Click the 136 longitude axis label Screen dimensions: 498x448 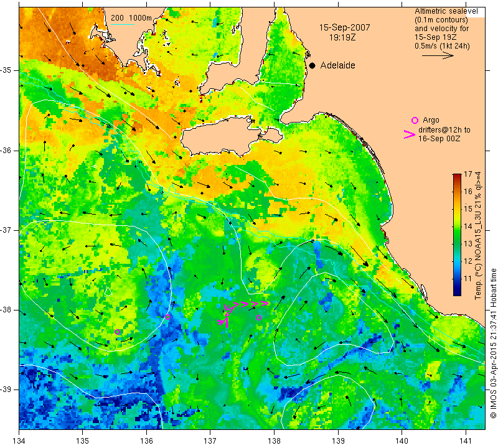(x=146, y=441)
